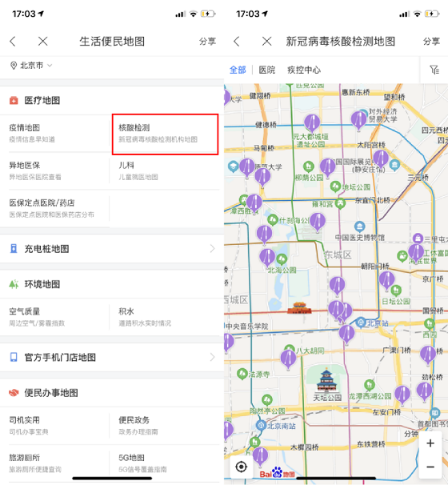
Task: Tap the 龙潭西湖公园 green icon
Action: (370, 385)
